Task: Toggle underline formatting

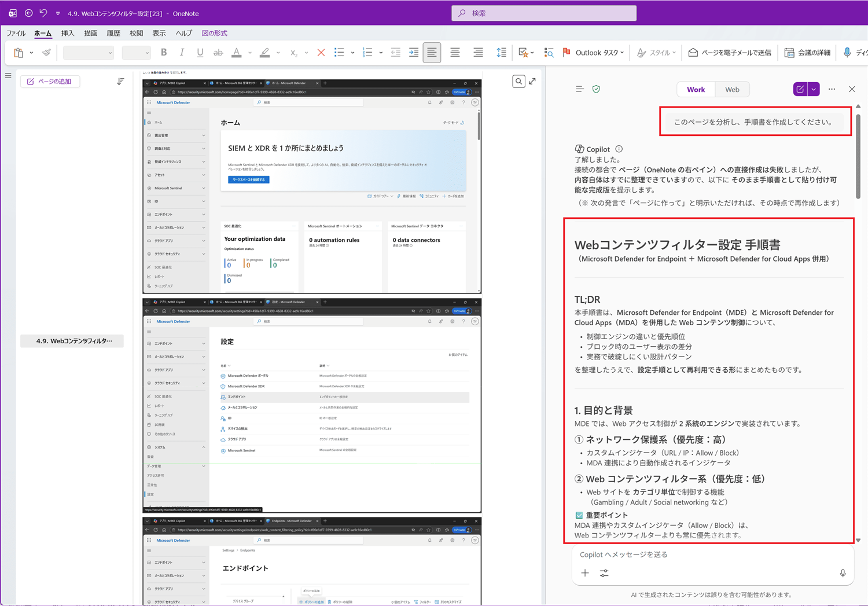Action: tap(200, 53)
